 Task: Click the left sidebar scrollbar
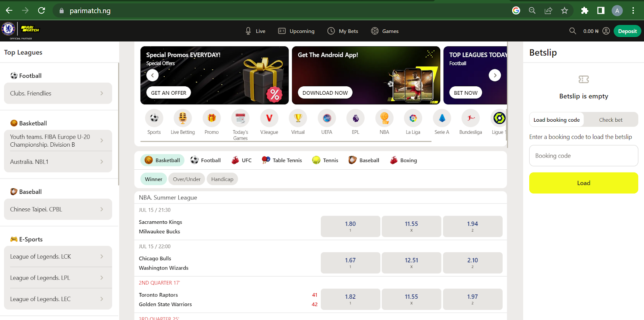coord(118,124)
